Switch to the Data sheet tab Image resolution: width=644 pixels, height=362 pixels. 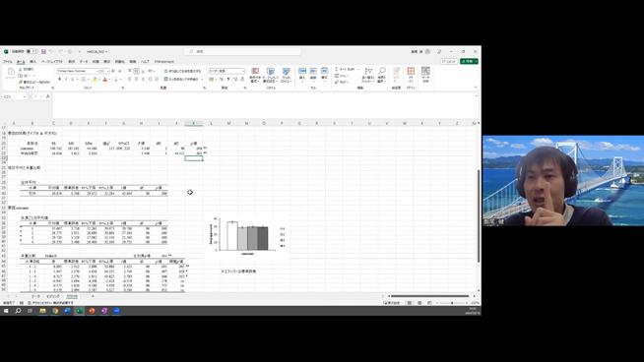35,296
